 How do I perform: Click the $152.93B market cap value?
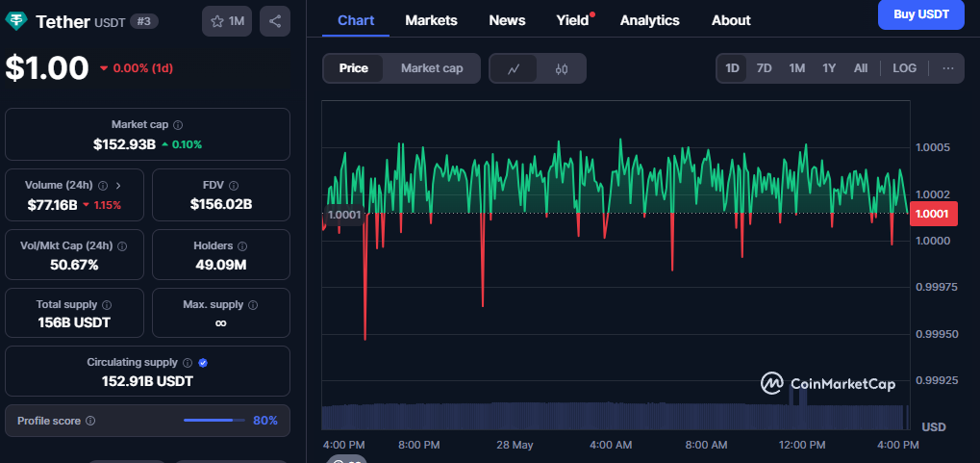(x=124, y=144)
